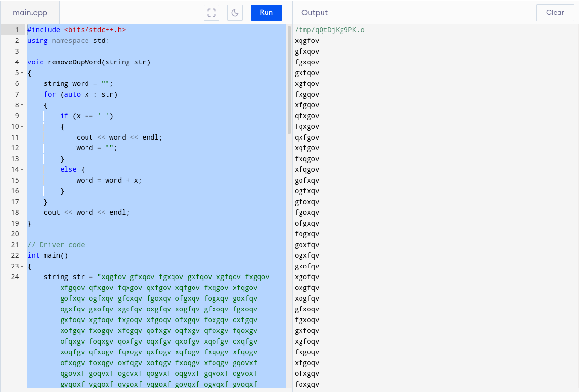Click line number 24 in the gutter
This screenshot has height=392, width=579.
[15, 277]
